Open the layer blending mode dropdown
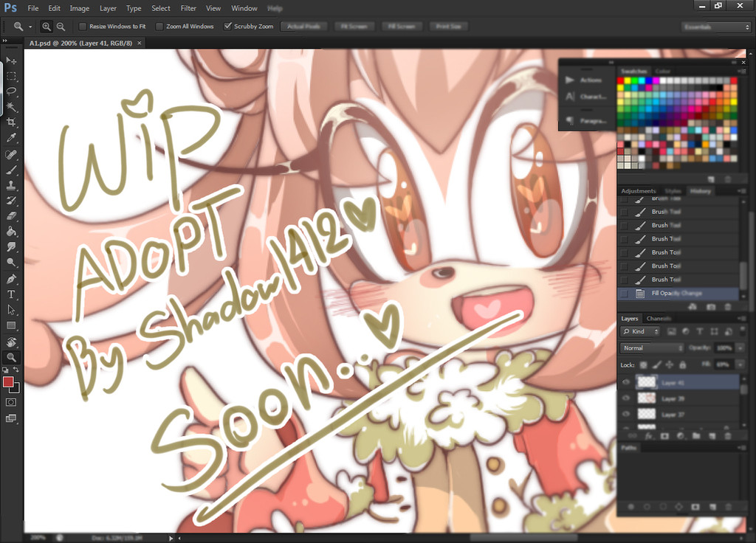Viewport: 756px width, 543px height. pos(652,348)
